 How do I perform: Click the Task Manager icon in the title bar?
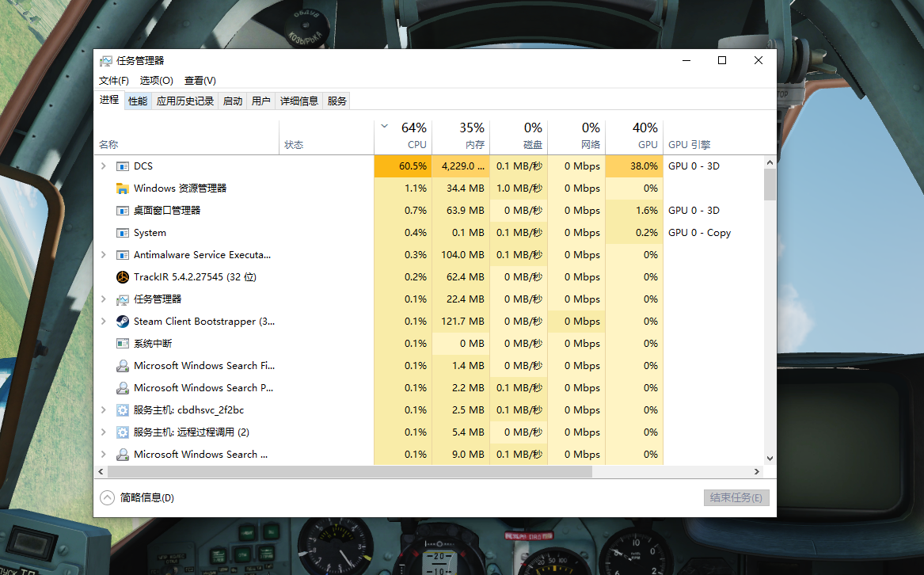106,61
